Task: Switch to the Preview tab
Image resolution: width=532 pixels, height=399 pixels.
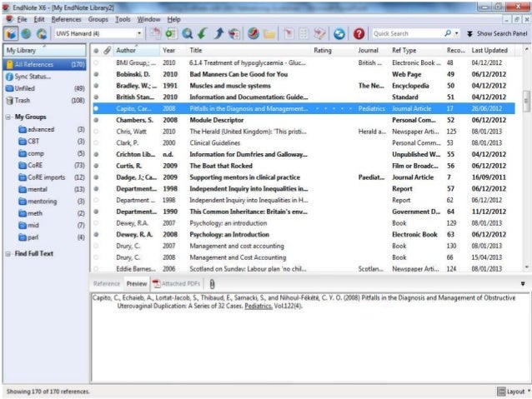Action: pos(137,284)
